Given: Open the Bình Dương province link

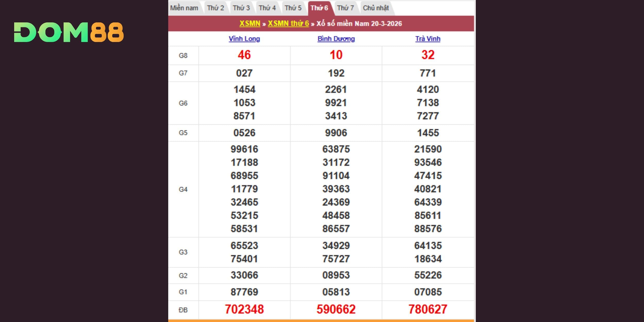Looking at the screenshot, I should 336,39.
